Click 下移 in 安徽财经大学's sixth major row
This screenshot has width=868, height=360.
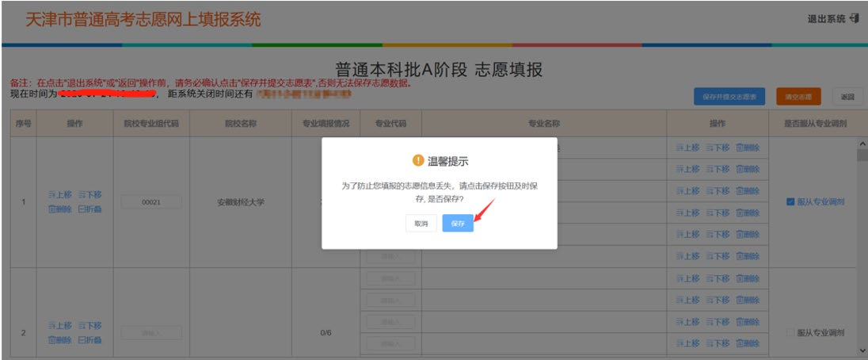pyautogui.click(x=718, y=256)
